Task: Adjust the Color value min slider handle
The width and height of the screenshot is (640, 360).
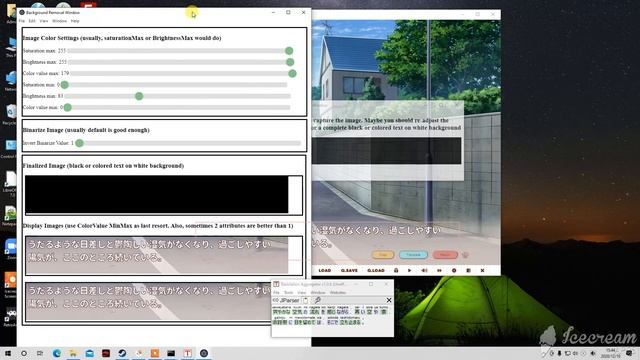Action: [x=68, y=107]
